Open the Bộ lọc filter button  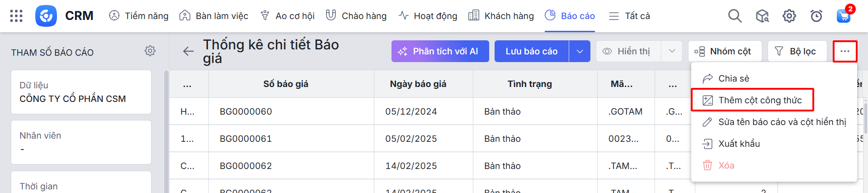797,51
